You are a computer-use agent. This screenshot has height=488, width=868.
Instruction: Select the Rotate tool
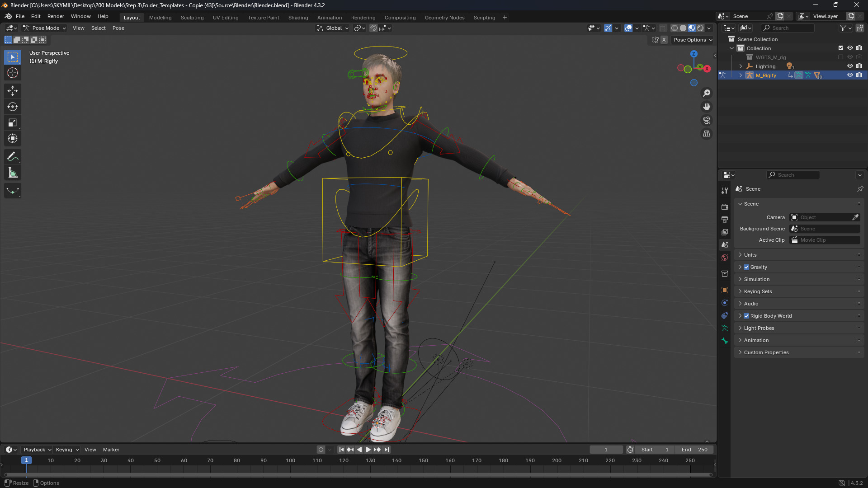point(13,107)
